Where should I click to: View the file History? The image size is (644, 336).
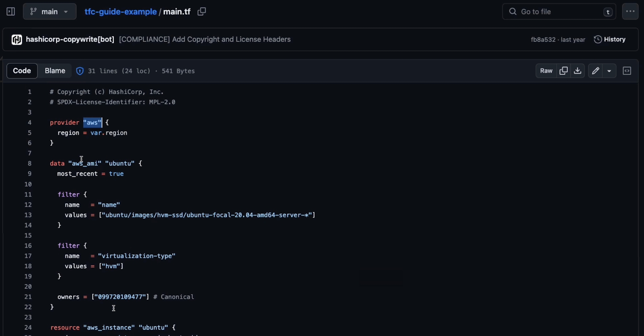610,39
